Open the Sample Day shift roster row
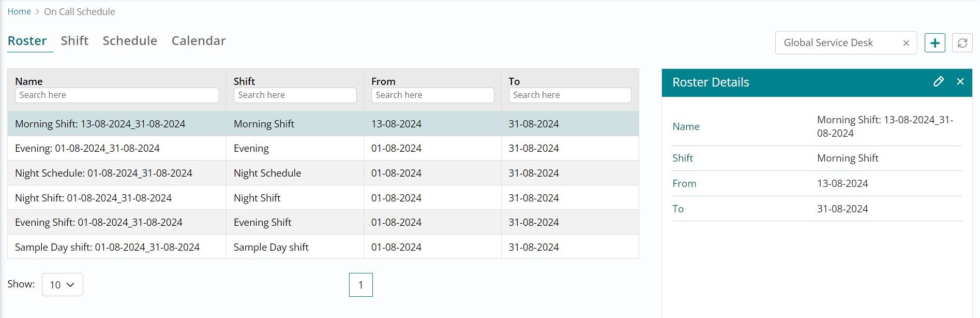The image size is (980, 318). click(x=107, y=248)
